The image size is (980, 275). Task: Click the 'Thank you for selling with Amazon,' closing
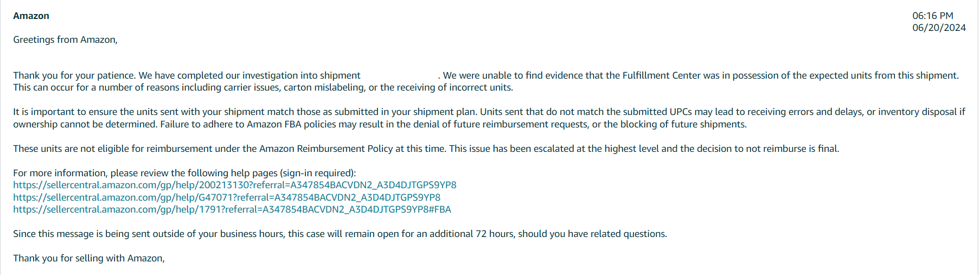pyautogui.click(x=89, y=258)
